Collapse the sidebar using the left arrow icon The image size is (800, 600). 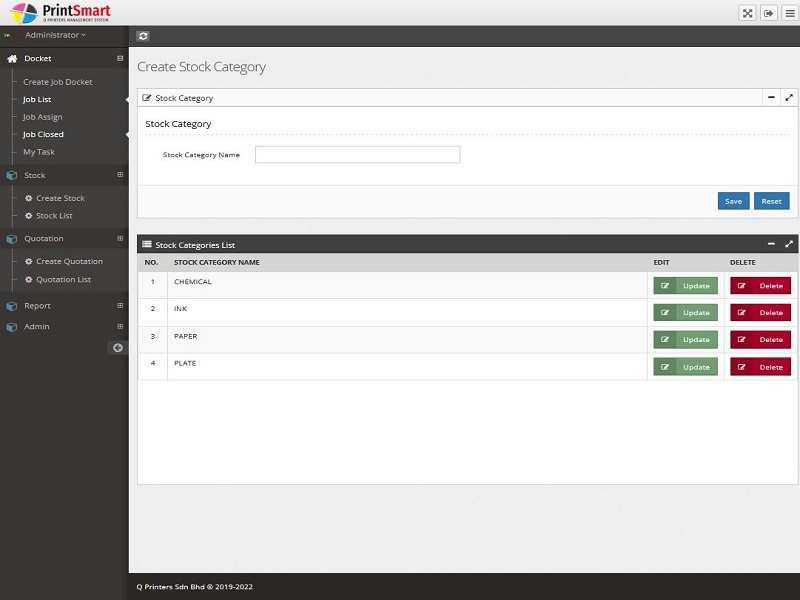(118, 347)
